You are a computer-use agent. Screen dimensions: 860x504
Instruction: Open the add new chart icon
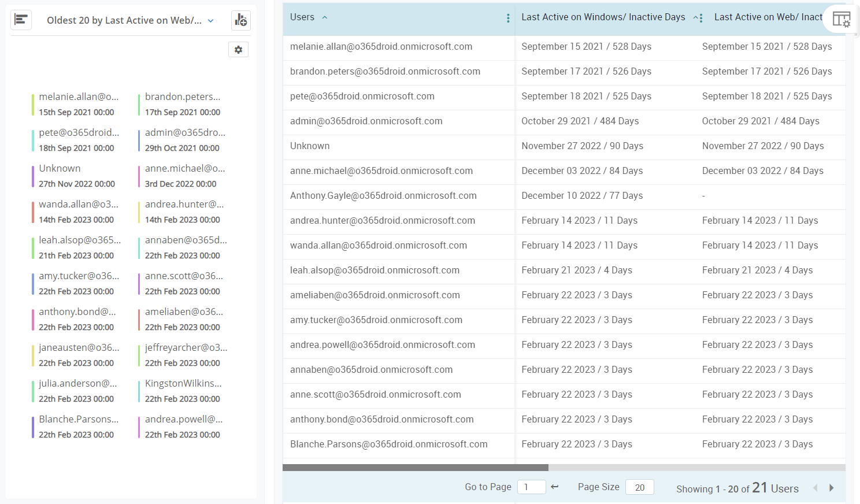240,20
